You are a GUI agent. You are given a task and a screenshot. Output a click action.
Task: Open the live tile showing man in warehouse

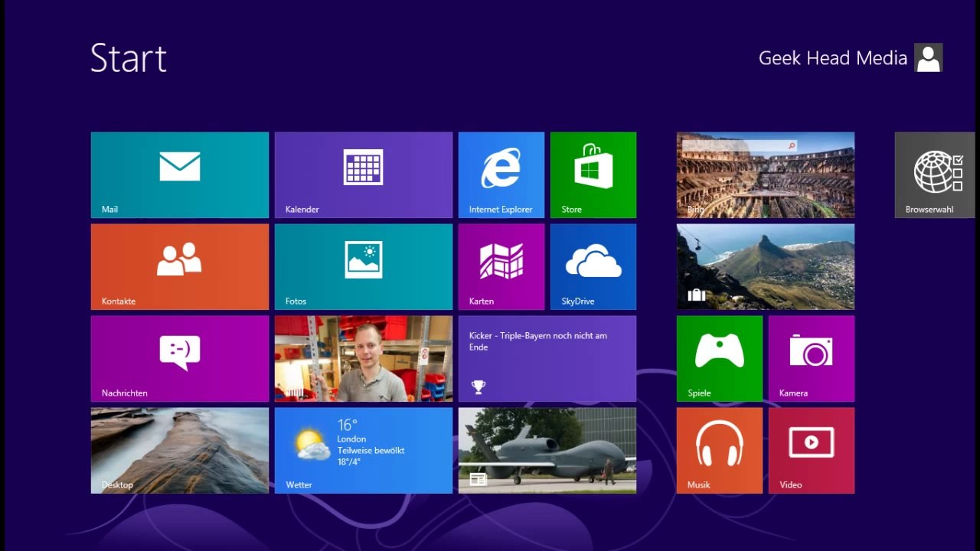[x=364, y=359]
